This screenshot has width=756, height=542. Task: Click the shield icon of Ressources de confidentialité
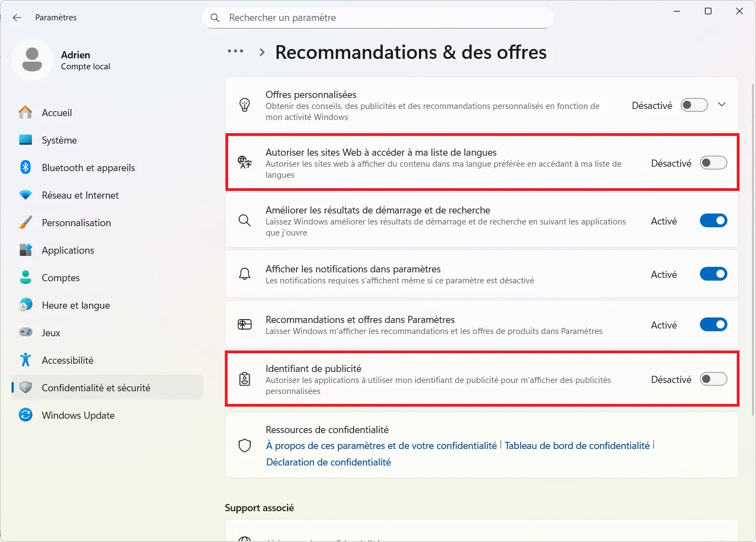(x=245, y=446)
